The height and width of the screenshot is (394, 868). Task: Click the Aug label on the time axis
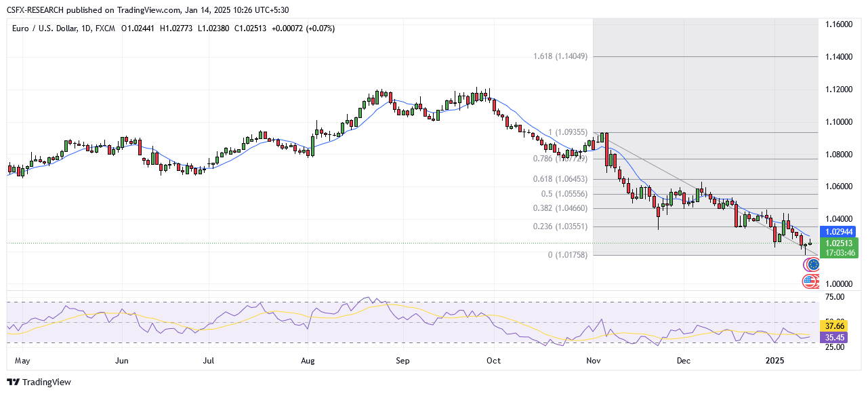point(308,361)
